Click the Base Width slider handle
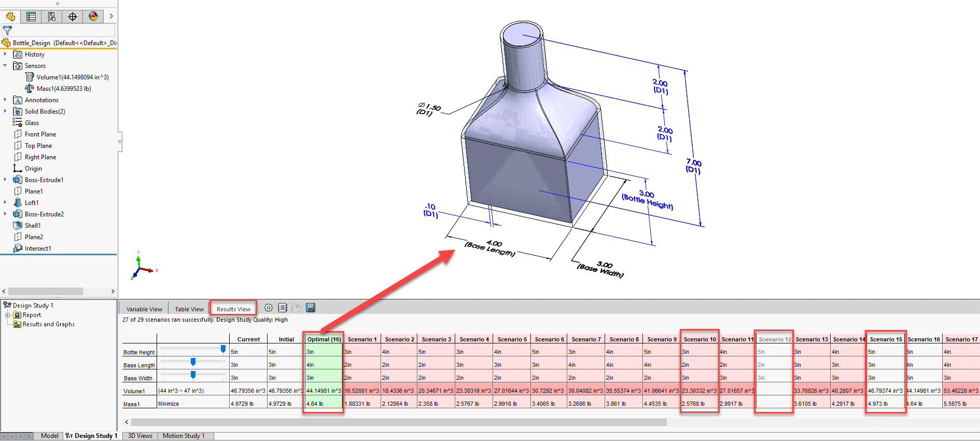980x441 pixels. click(193, 375)
